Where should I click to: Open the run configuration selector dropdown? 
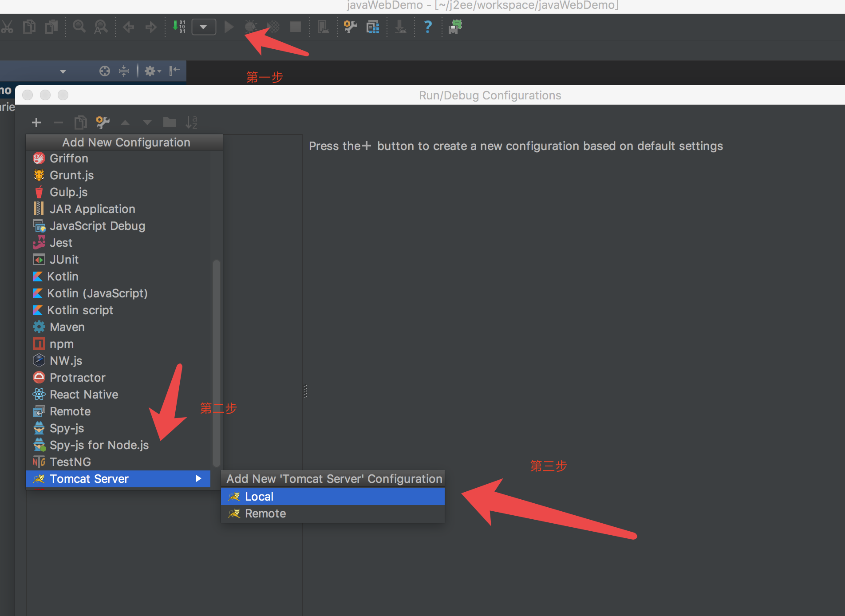[204, 27]
